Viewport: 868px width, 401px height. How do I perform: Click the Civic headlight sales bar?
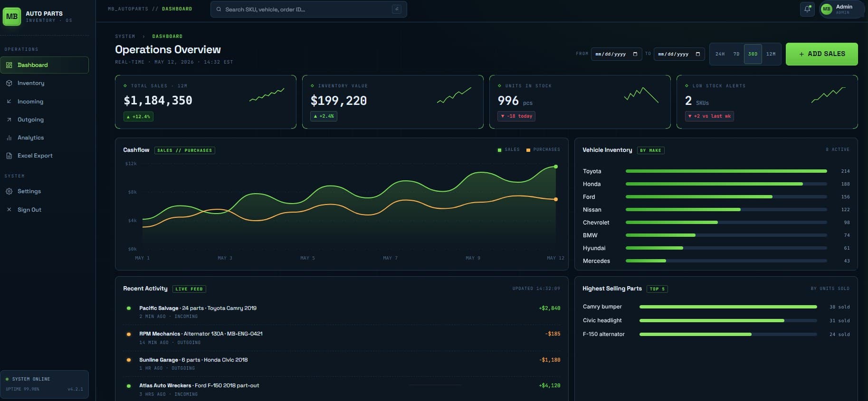coord(728,321)
